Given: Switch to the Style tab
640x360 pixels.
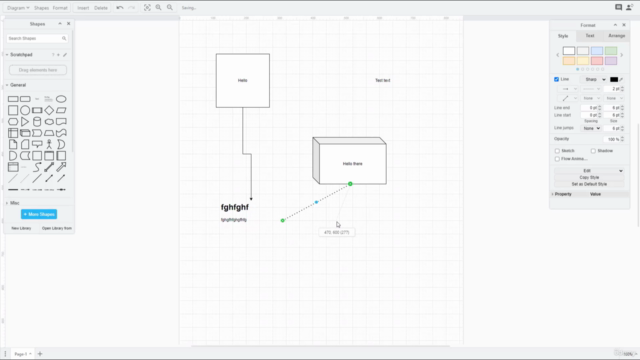Looking at the screenshot, I should coord(563,36).
